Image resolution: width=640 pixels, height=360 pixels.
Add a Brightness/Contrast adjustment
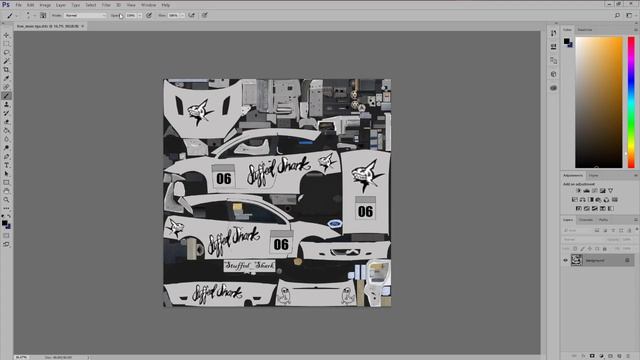pos(578,191)
